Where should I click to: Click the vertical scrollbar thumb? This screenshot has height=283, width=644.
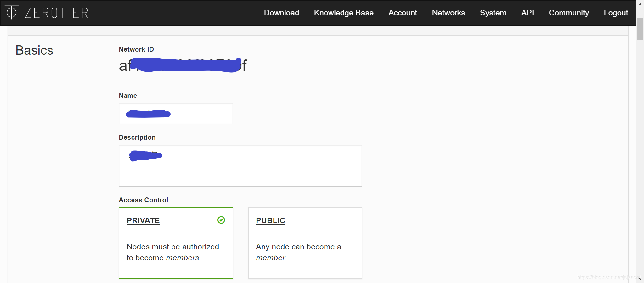coord(640,29)
